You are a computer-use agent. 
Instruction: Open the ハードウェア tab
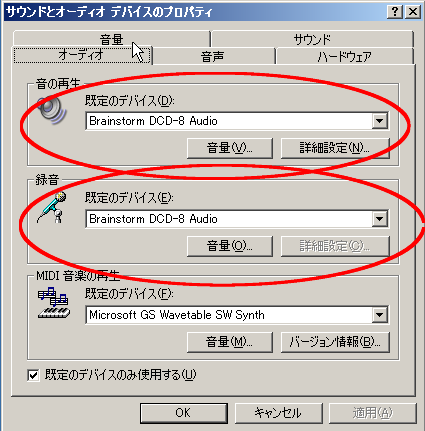[x=345, y=56]
